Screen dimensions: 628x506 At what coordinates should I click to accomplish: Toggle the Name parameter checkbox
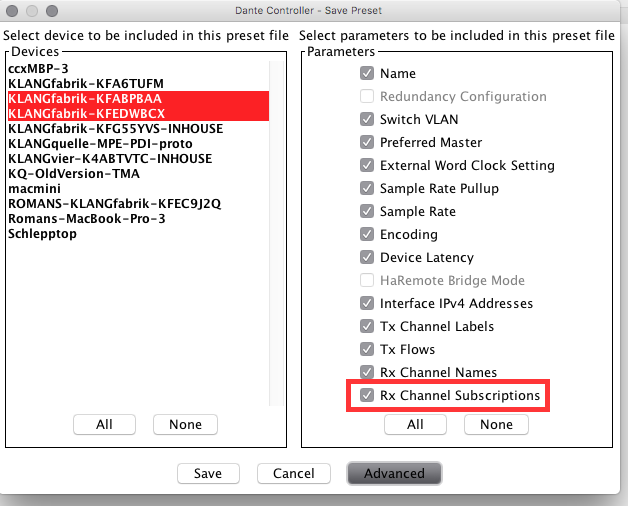click(x=367, y=73)
